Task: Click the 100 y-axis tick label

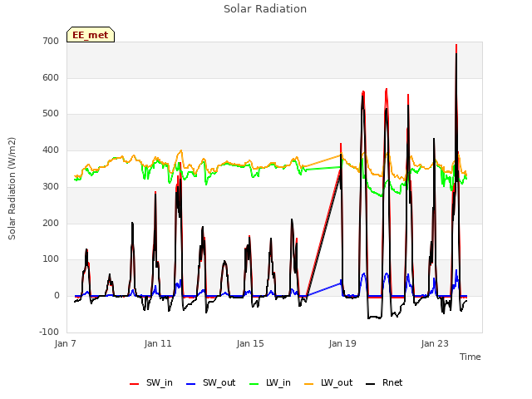Action: (51, 259)
